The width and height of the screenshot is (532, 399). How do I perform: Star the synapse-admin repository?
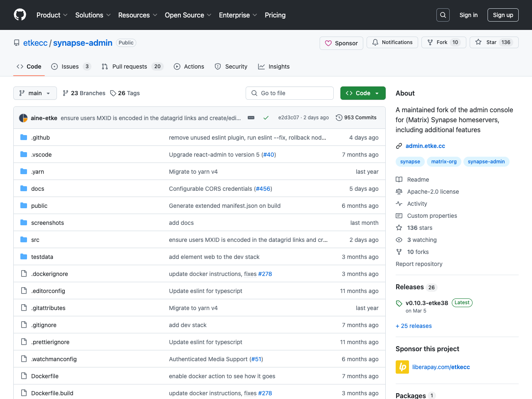tap(494, 42)
